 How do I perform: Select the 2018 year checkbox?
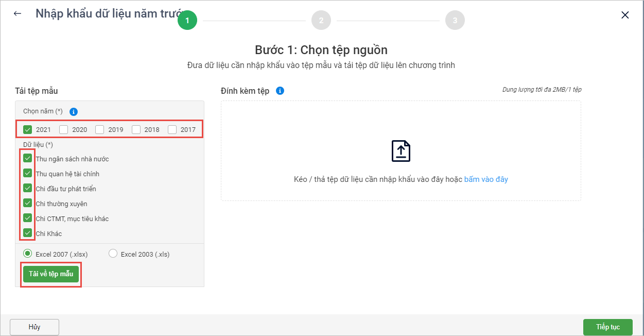[x=136, y=129]
